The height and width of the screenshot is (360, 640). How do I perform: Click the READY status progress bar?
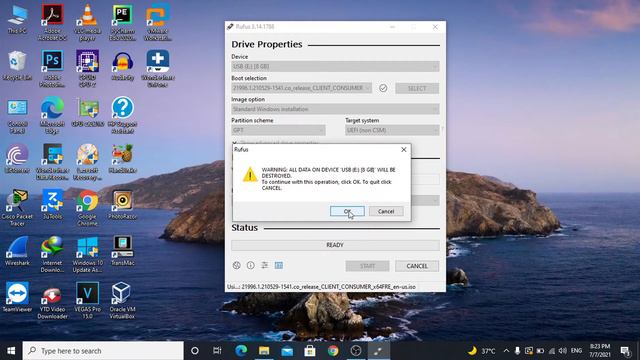tap(335, 245)
